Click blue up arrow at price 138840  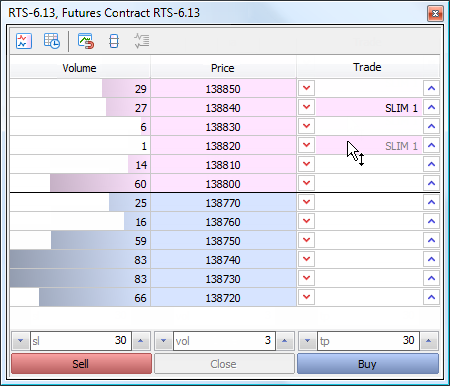[x=431, y=107]
